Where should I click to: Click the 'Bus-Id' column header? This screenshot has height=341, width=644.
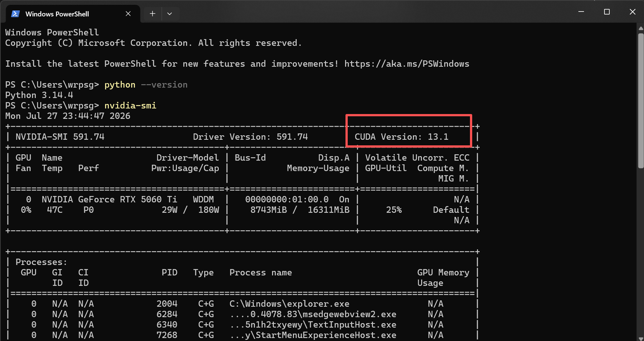click(250, 158)
